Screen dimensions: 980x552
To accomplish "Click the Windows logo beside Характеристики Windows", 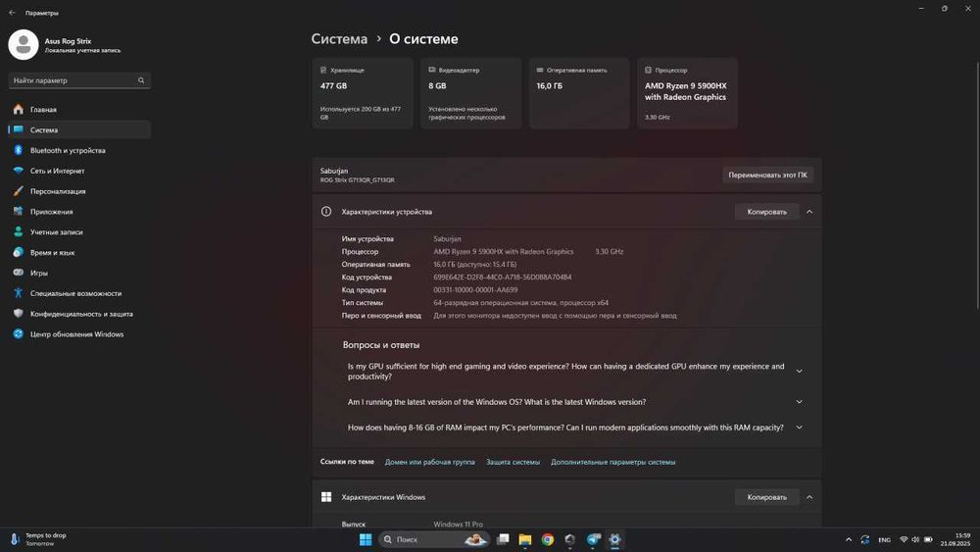I will (x=326, y=497).
